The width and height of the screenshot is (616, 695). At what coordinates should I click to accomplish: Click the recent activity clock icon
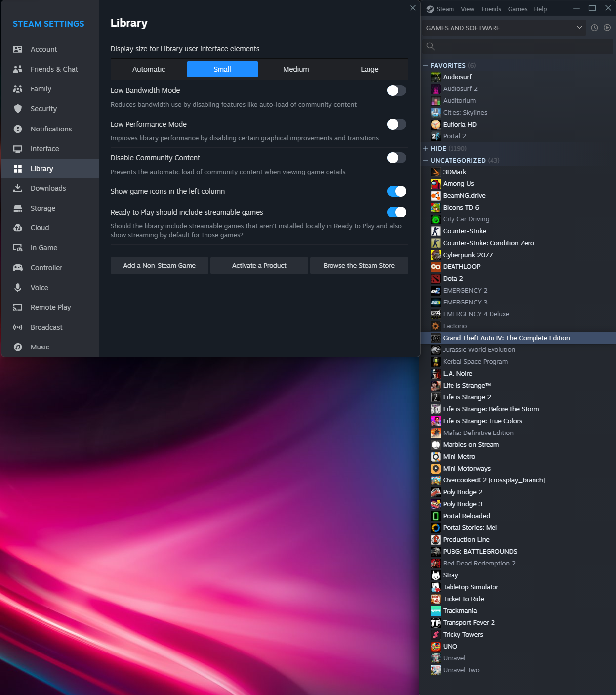(594, 28)
